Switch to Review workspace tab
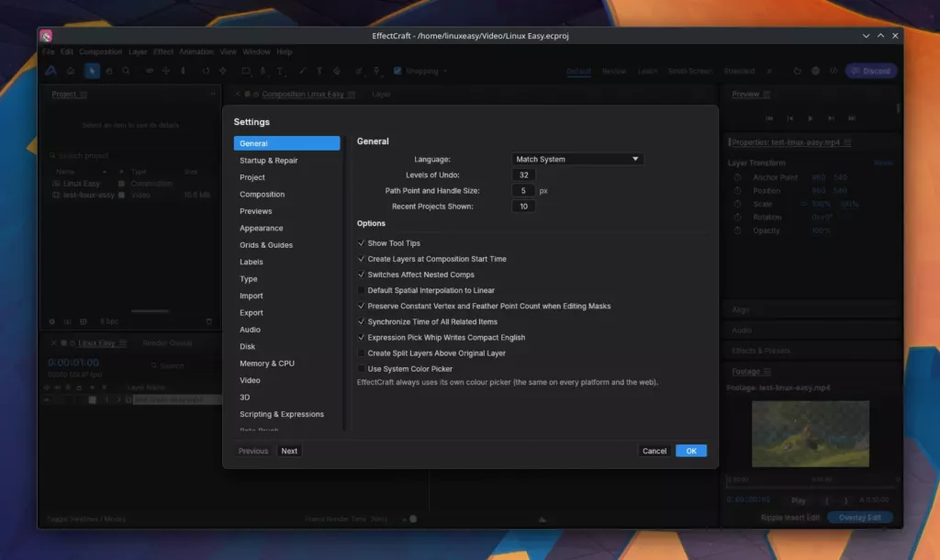Image resolution: width=940 pixels, height=560 pixels. pyautogui.click(x=614, y=71)
